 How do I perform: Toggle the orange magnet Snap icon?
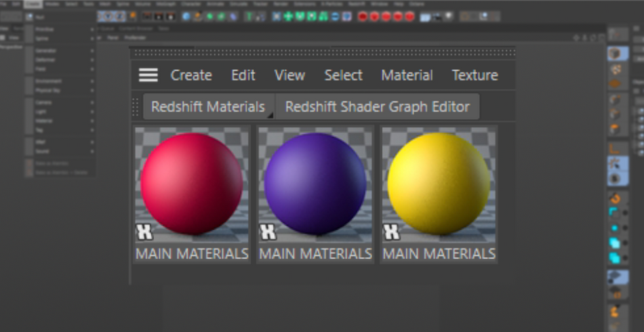(615, 199)
